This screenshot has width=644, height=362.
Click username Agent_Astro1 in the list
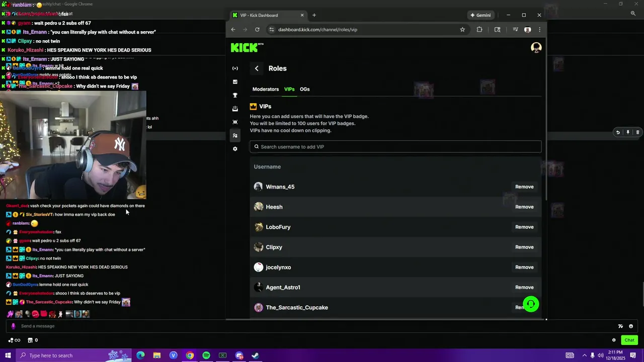coord(283,287)
